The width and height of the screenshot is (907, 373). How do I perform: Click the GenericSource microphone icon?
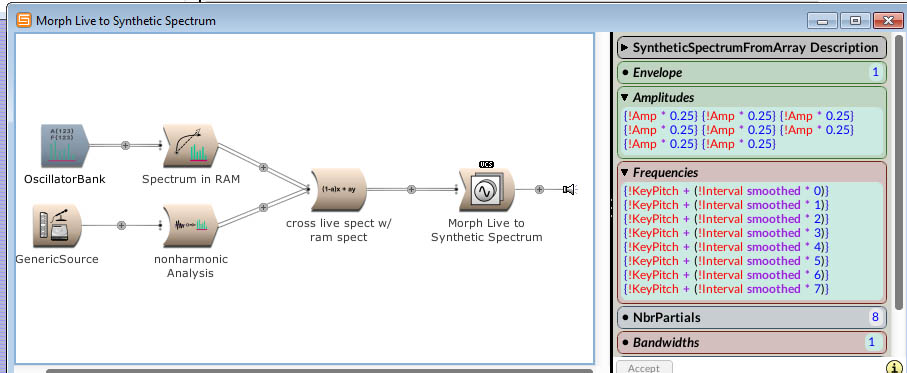click(57, 226)
